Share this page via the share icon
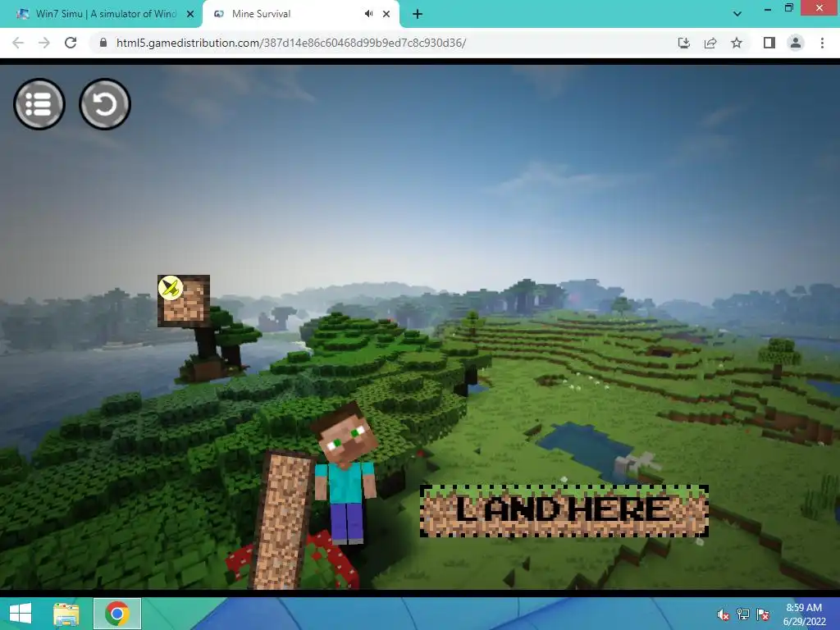Image resolution: width=840 pixels, height=630 pixels. 710,43
